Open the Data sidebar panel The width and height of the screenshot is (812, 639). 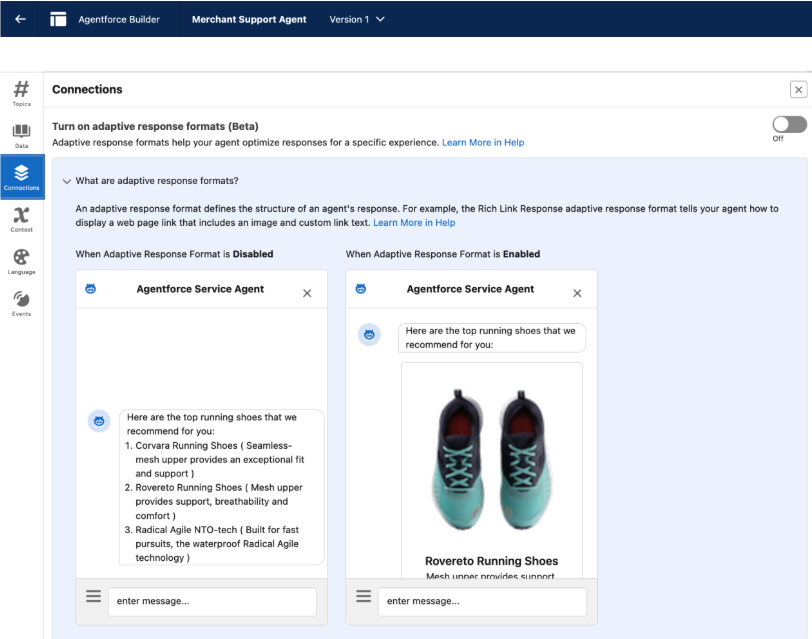point(21,135)
